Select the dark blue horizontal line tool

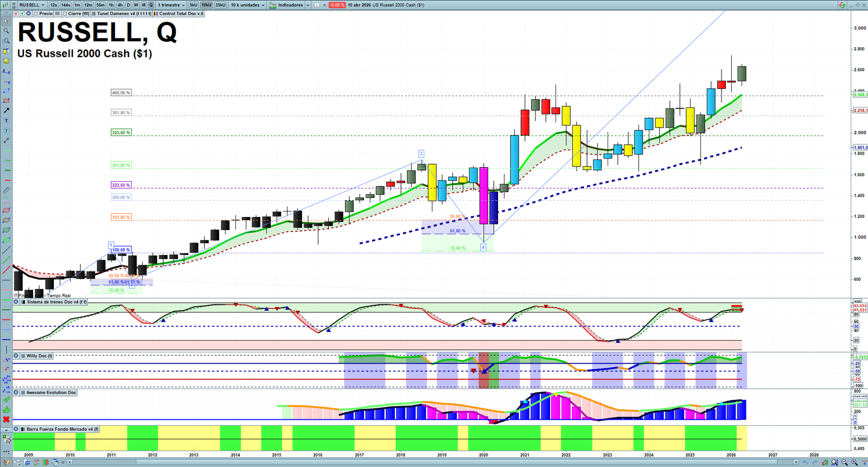(6, 340)
